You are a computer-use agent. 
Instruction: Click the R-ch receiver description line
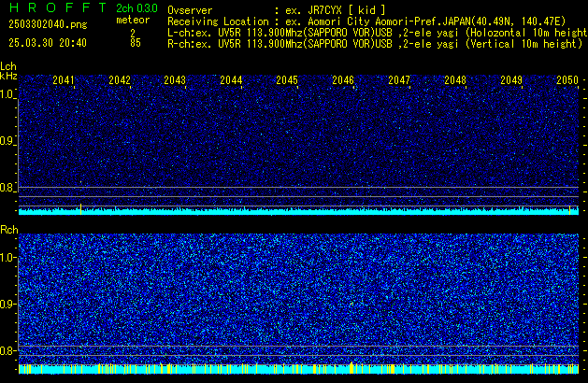(375, 44)
